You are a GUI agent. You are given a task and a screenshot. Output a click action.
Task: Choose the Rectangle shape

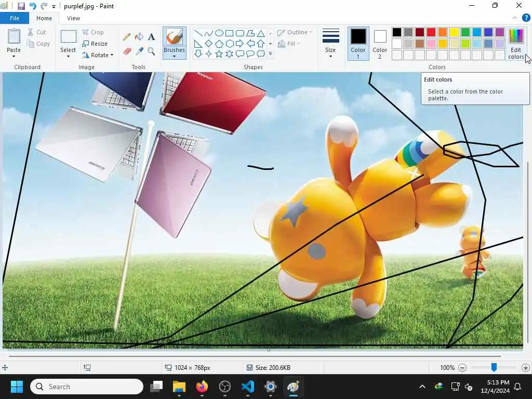coord(230,33)
